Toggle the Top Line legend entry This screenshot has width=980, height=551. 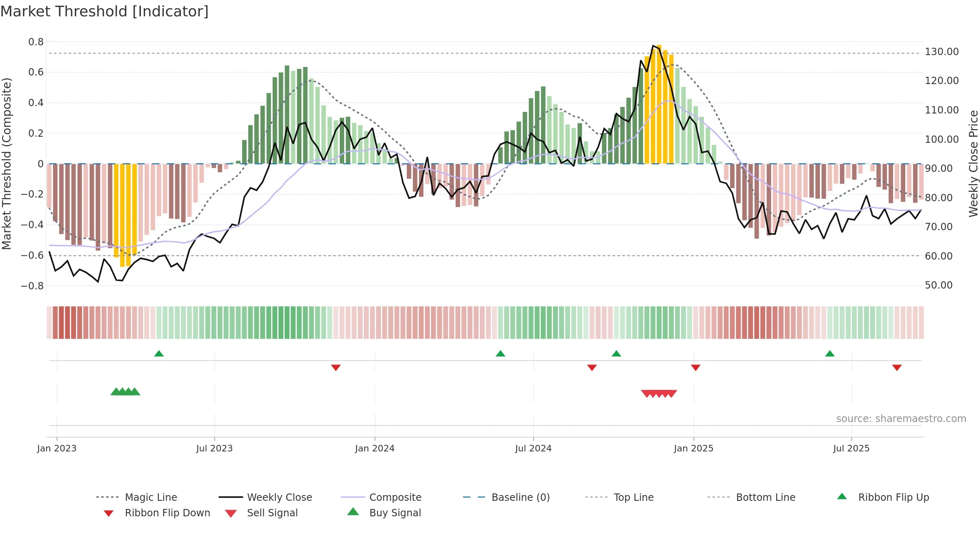pos(619,497)
